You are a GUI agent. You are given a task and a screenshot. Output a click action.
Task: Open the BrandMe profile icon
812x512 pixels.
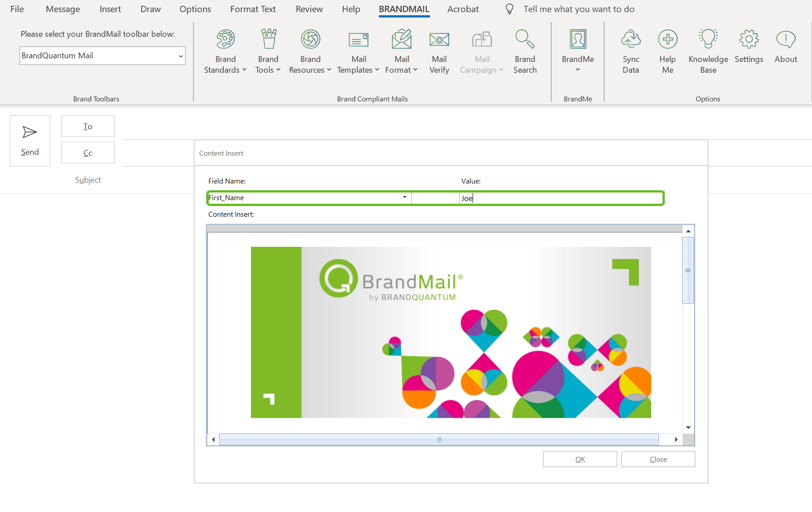point(578,39)
